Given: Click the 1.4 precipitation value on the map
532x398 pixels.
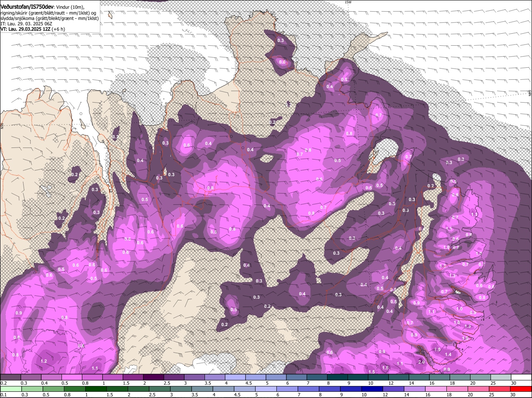Looking at the screenshot, I should click(x=448, y=354).
